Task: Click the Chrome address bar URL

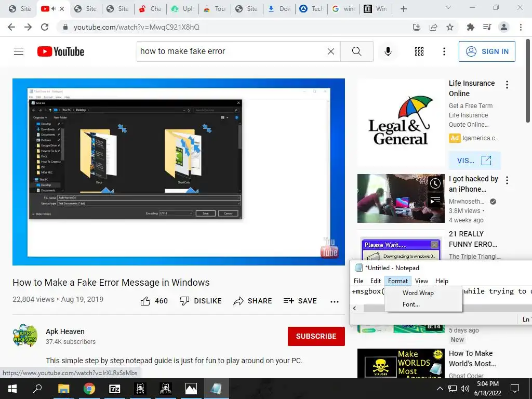Action: tap(137, 27)
